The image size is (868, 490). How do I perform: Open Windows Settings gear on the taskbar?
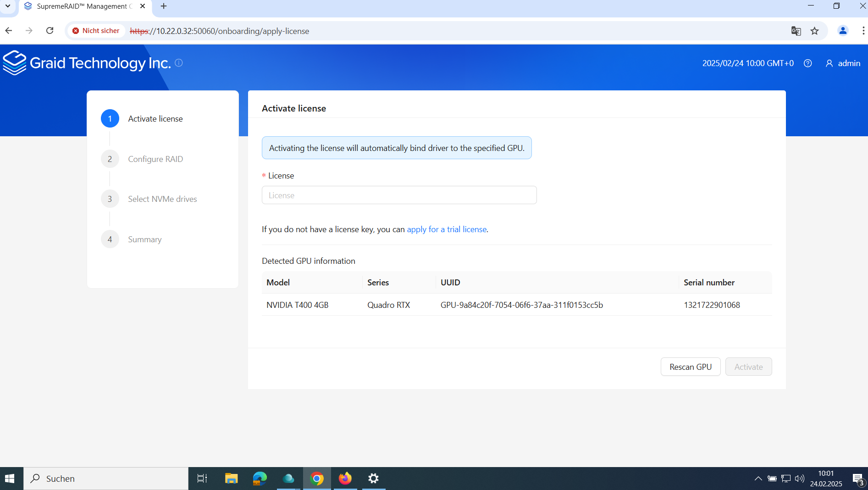tap(374, 479)
